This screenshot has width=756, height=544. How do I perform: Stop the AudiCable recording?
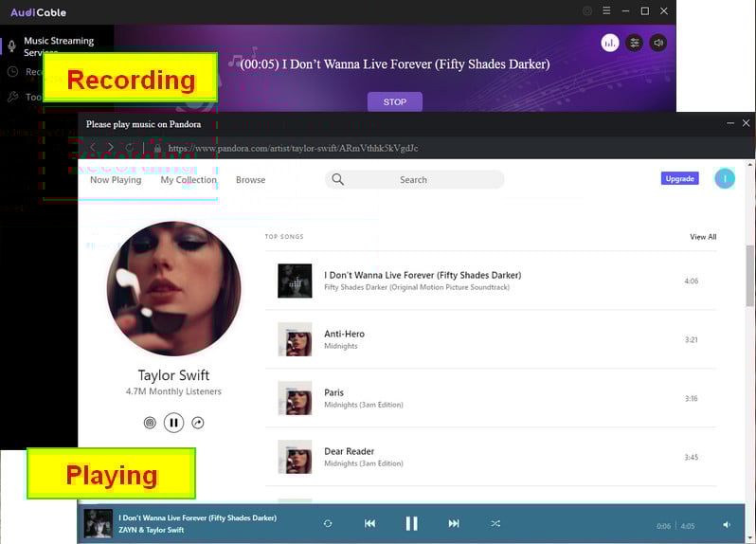(395, 101)
